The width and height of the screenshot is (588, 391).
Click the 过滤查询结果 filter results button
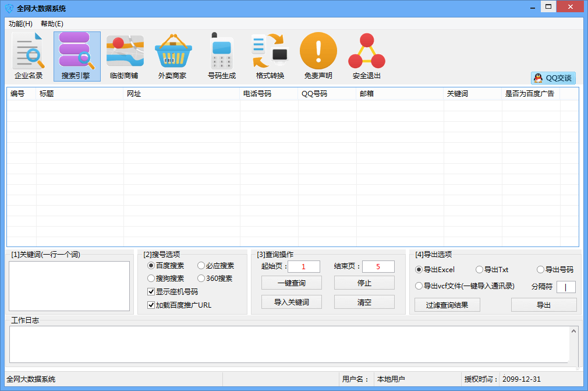click(447, 305)
